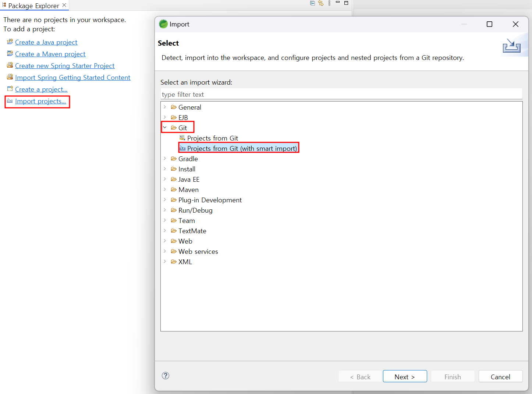Open Import Spring Getting Started Content link

coord(73,77)
